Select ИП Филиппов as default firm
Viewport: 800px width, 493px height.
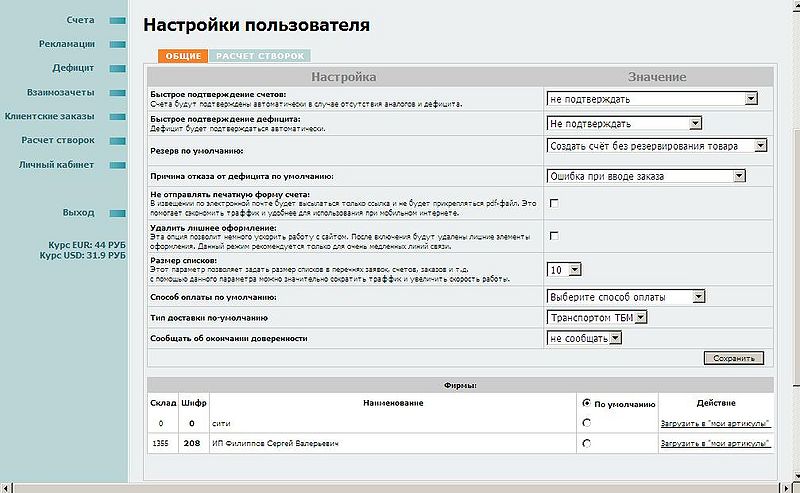tap(586, 443)
